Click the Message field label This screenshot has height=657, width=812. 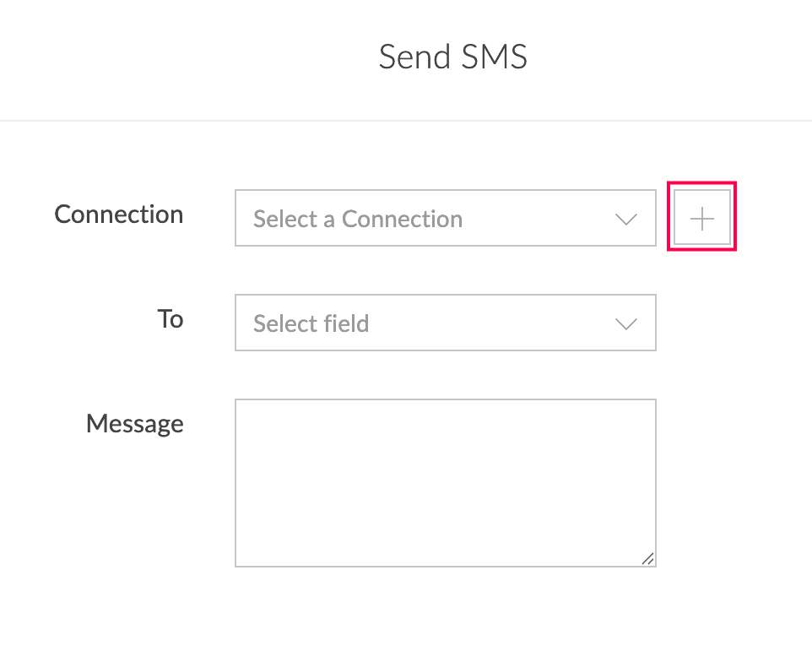135,424
